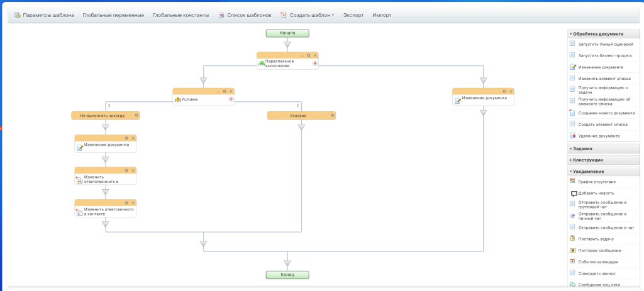This screenshot has height=291, width=644.
Task: Open Параметры шаблона
Action: (45, 15)
